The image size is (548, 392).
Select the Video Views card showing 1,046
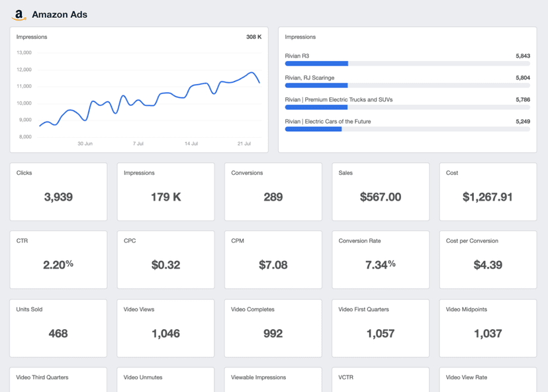click(x=165, y=328)
